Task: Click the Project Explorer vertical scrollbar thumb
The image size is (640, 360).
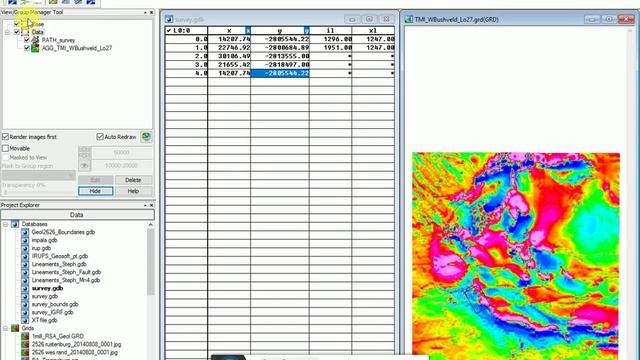Action: pos(151,262)
